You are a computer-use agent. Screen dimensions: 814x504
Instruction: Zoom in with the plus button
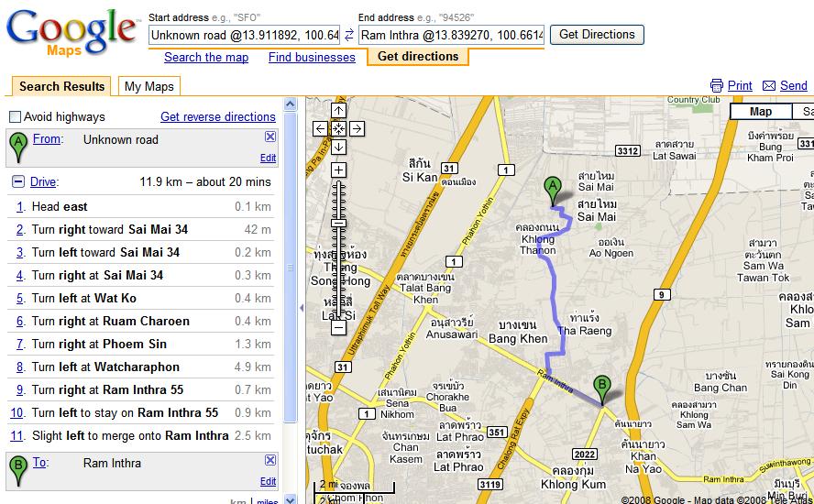point(338,170)
